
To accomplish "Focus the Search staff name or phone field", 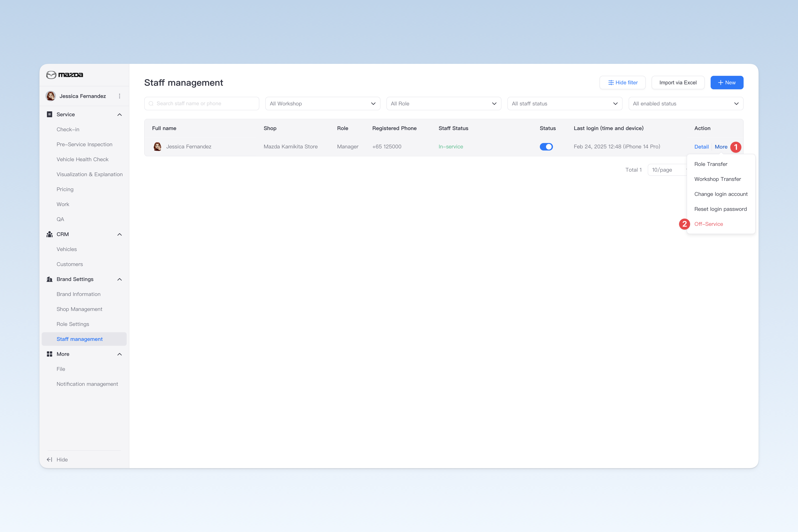I will pyautogui.click(x=202, y=103).
